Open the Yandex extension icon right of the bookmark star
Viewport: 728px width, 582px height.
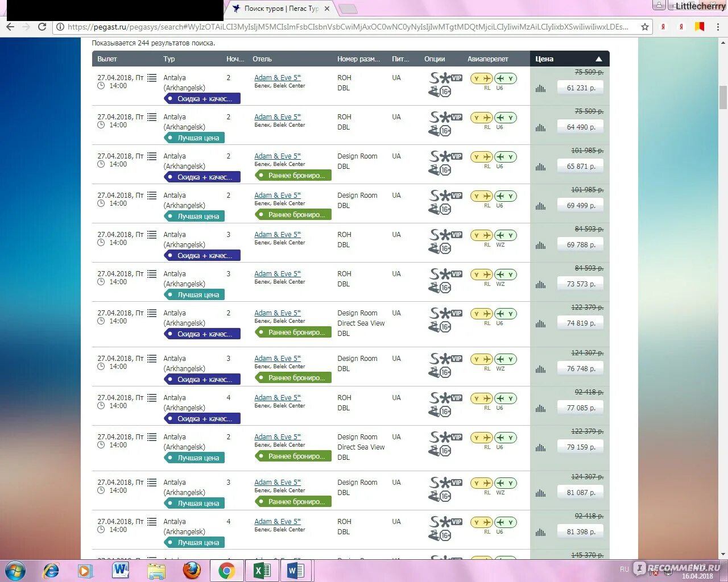(x=663, y=27)
